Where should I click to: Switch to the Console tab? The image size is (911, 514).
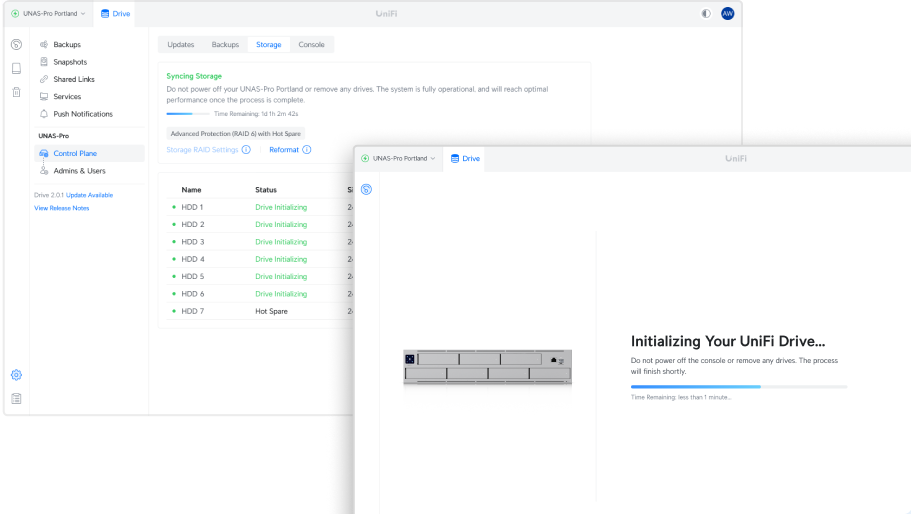pos(311,44)
